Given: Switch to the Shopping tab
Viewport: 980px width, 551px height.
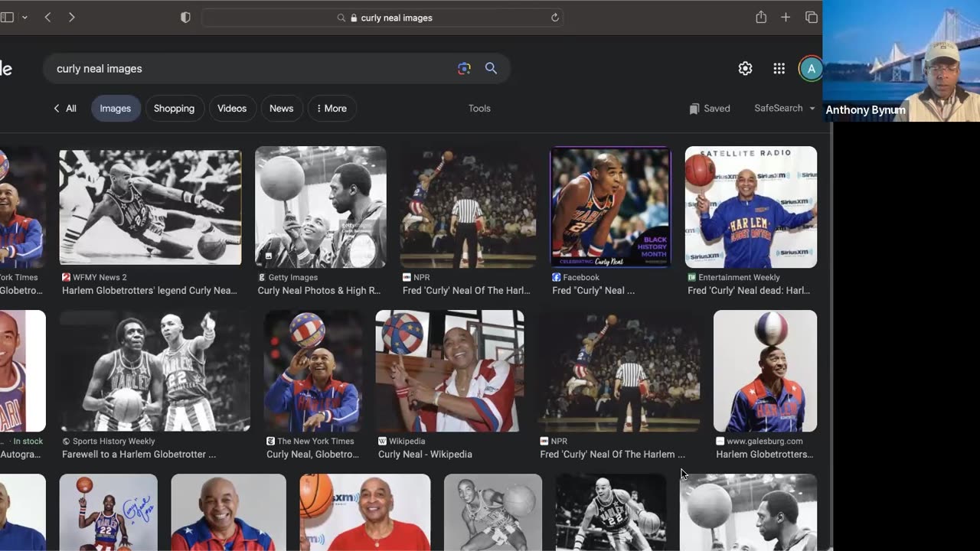Looking at the screenshot, I should [174, 109].
